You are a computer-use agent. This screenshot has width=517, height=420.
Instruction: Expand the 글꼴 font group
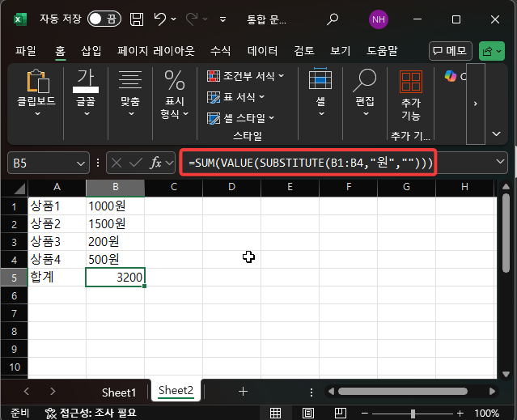tap(86, 93)
